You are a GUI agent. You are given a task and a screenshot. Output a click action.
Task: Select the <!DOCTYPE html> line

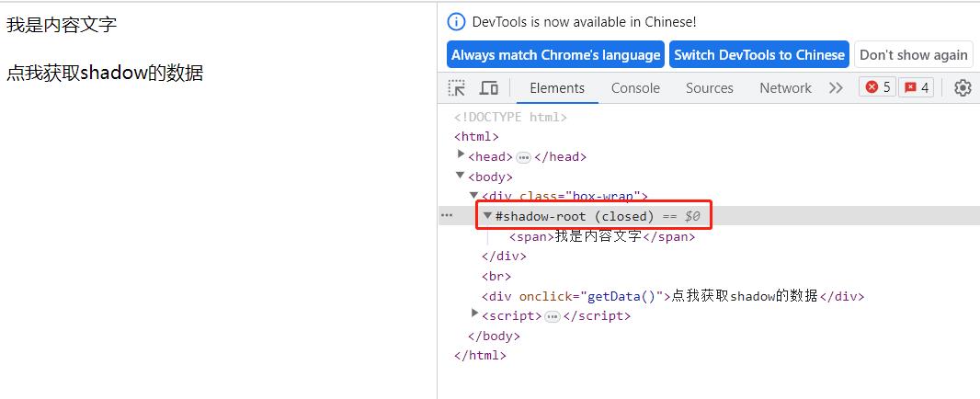(x=510, y=117)
